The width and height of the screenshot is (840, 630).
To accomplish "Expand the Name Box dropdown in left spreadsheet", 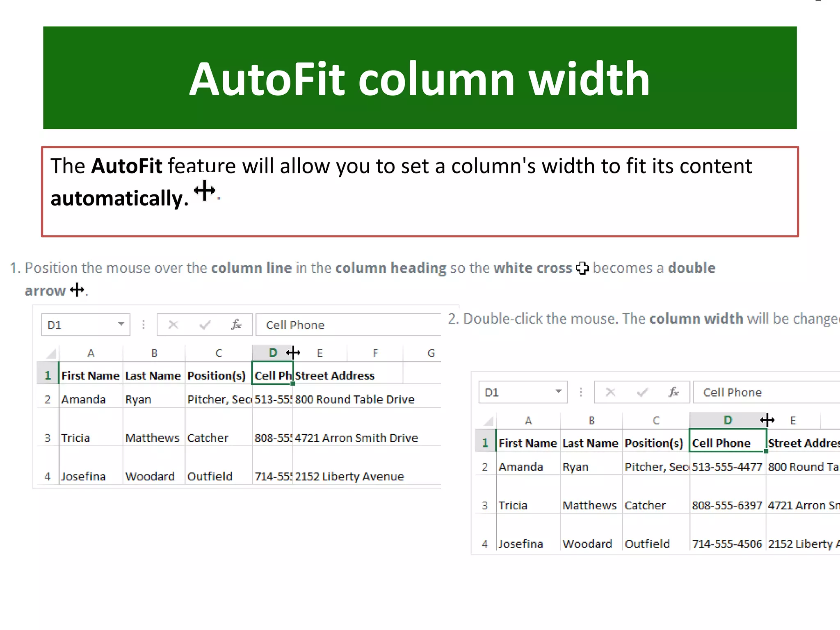I will 121,324.
